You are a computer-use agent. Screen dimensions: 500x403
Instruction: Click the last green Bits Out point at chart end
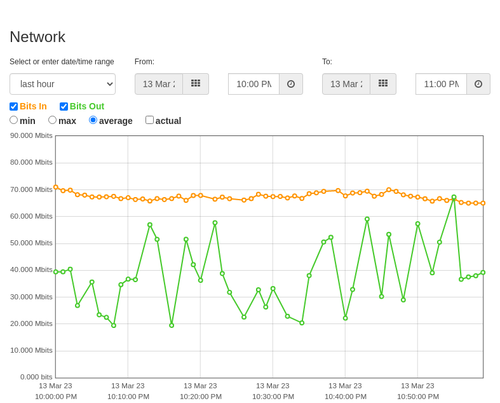pyautogui.click(x=483, y=273)
